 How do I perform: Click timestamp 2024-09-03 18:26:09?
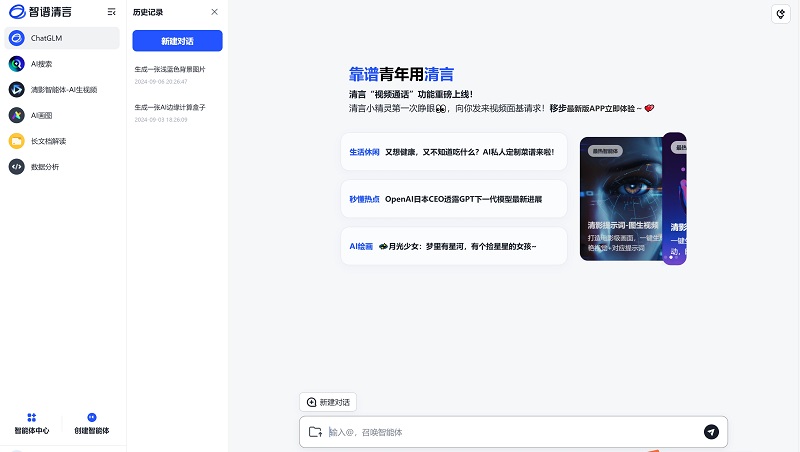click(x=161, y=120)
